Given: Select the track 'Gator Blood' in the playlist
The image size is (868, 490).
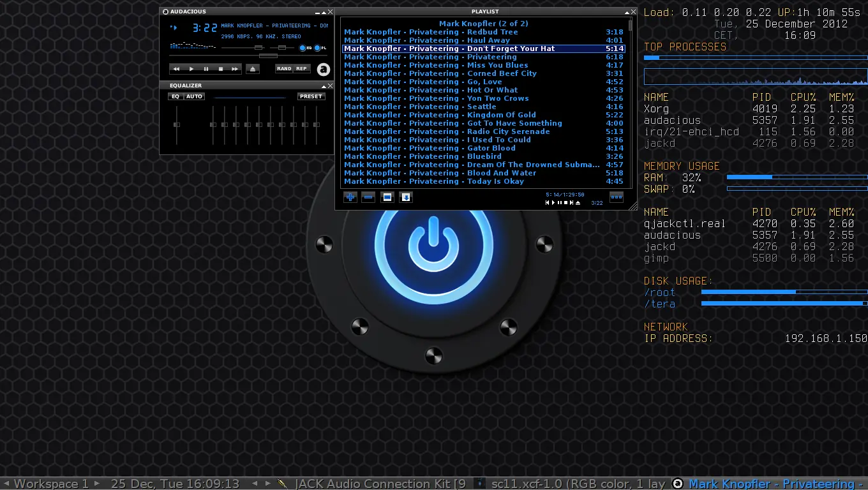Looking at the screenshot, I should tap(483, 148).
